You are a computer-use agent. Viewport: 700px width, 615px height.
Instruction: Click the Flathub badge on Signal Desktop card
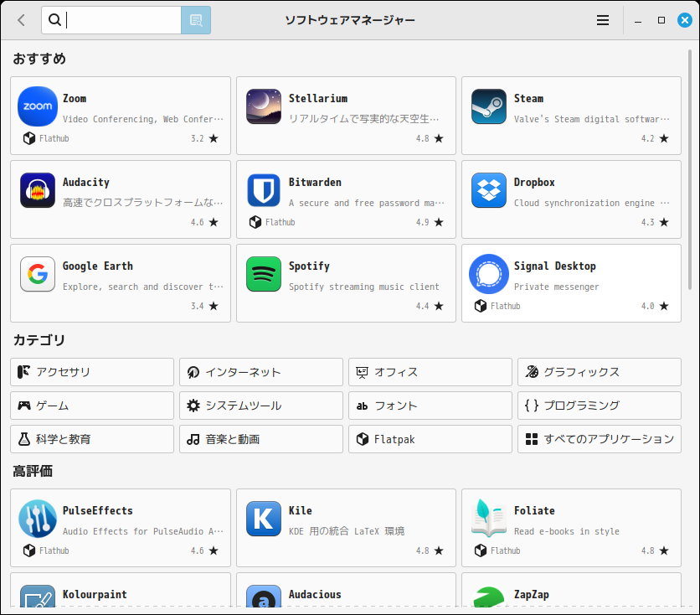(x=497, y=306)
